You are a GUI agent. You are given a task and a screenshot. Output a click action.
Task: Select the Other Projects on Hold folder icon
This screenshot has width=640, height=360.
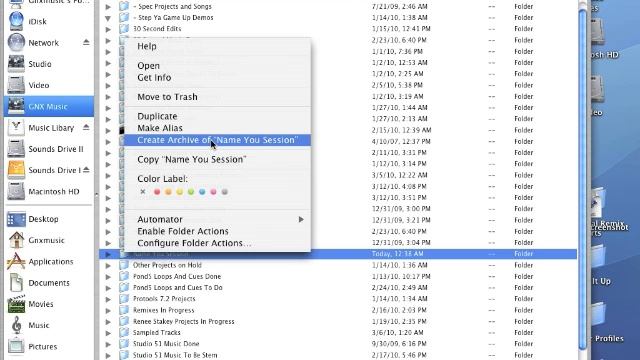124,265
